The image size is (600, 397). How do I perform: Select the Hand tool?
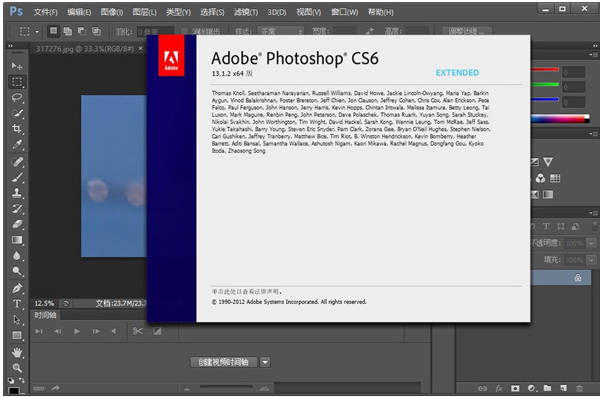click(x=17, y=352)
